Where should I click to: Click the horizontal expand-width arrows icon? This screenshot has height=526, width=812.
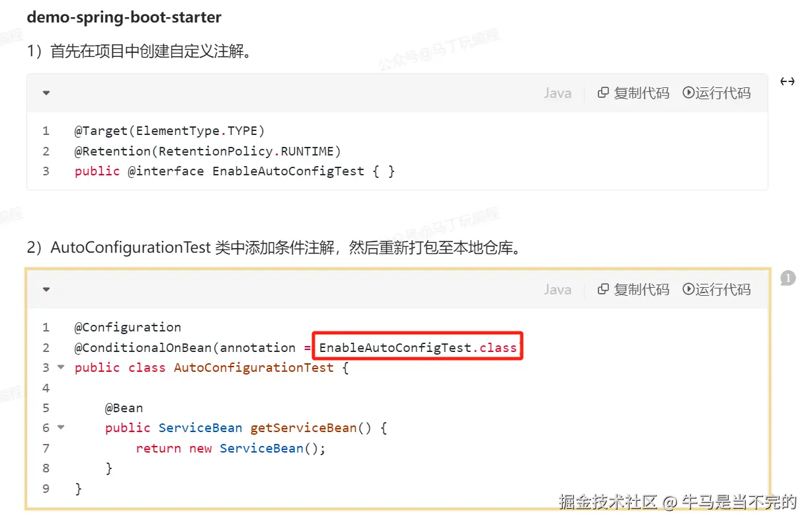click(x=787, y=82)
